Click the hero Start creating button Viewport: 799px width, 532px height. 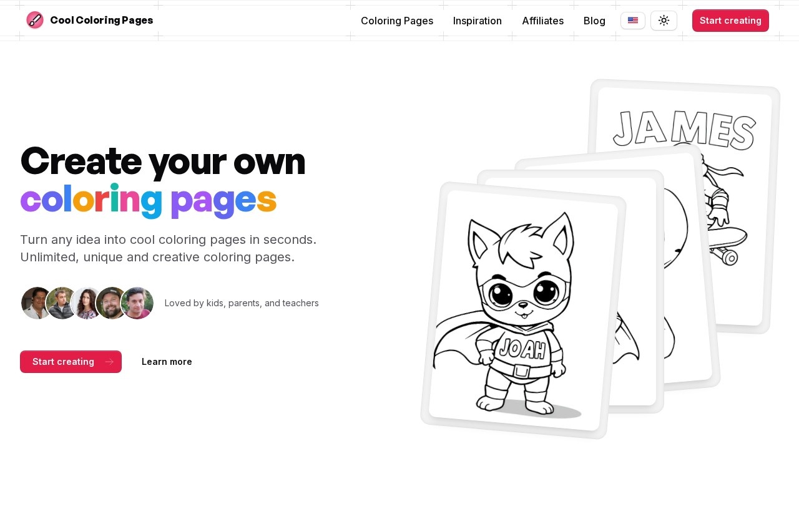coord(64,362)
